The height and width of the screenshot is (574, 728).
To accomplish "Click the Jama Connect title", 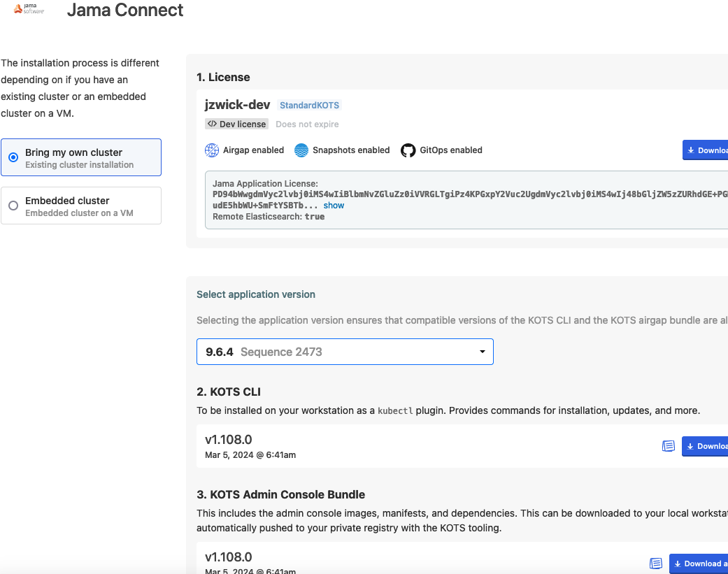I will (125, 10).
